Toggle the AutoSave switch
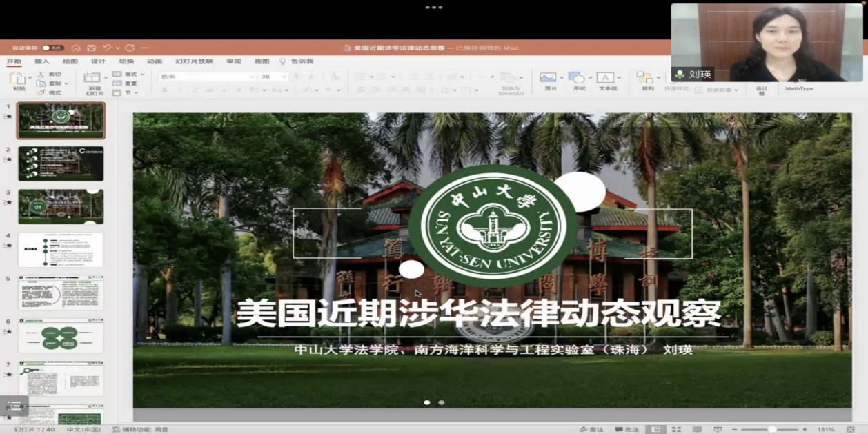The image size is (868, 434). click(x=53, y=48)
